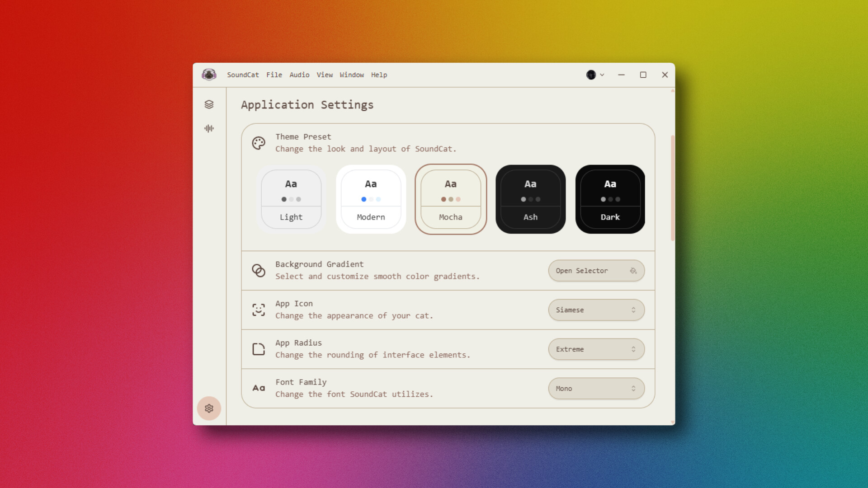Select the Light theme preset
Image resolution: width=868 pixels, height=488 pixels.
[291, 199]
